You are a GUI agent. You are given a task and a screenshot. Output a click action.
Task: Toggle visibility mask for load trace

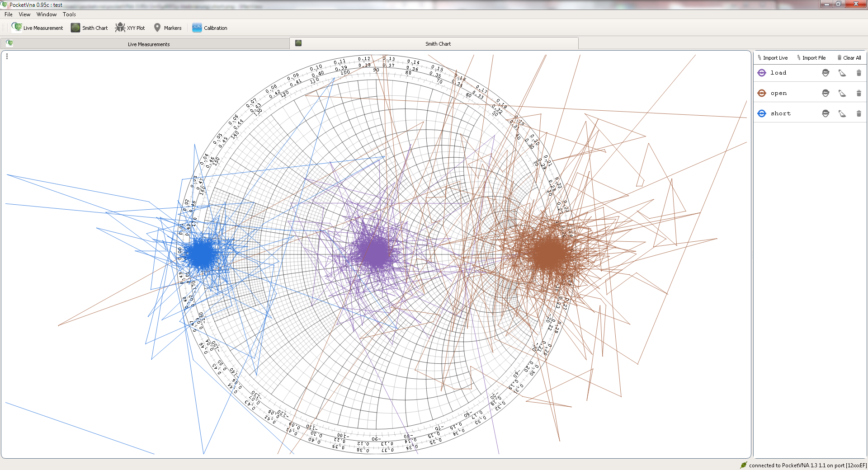click(x=826, y=73)
